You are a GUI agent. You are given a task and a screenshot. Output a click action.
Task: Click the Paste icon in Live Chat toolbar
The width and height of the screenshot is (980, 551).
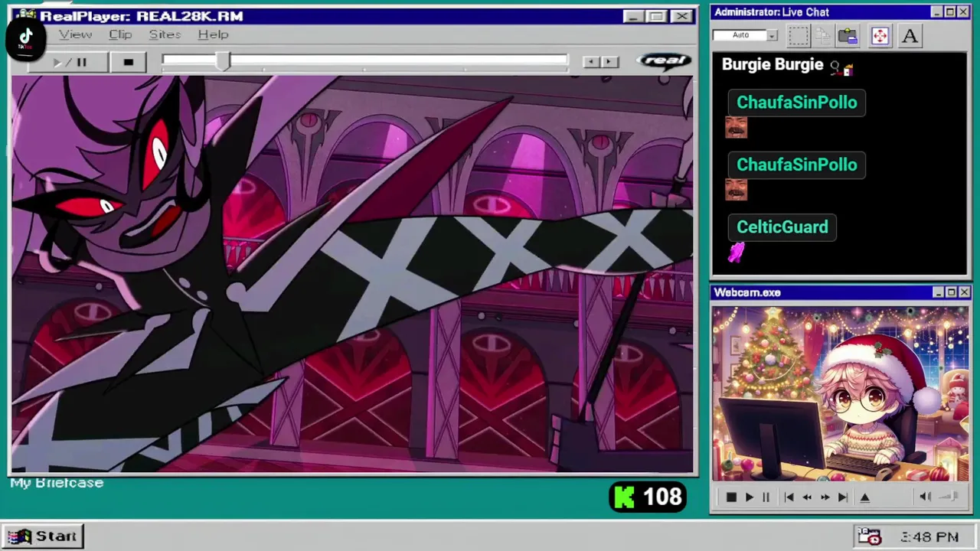point(848,36)
